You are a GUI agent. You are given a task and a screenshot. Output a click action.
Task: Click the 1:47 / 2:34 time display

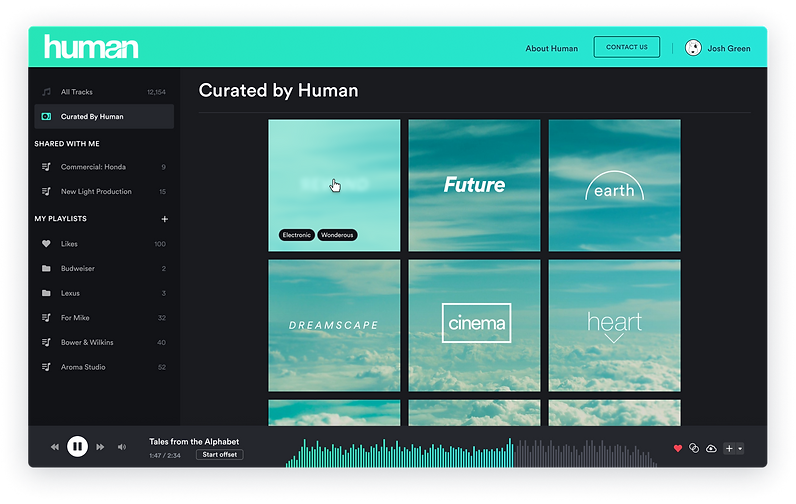click(165, 455)
